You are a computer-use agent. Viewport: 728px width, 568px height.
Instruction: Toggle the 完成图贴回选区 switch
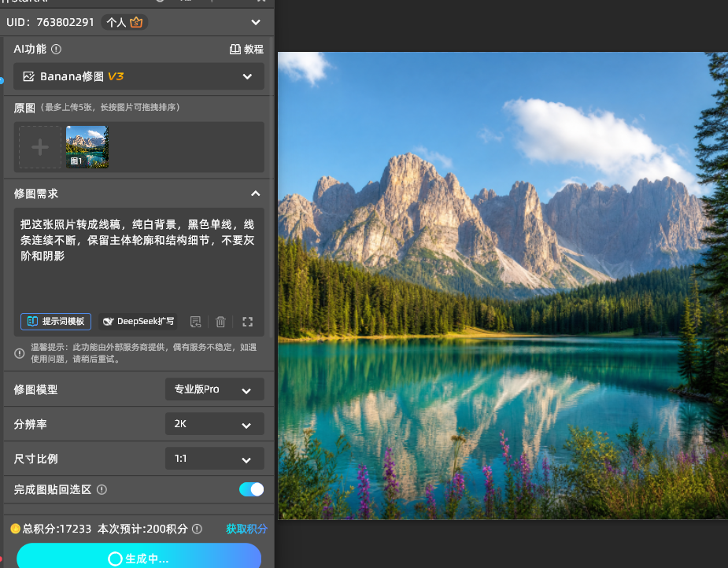coord(252,489)
